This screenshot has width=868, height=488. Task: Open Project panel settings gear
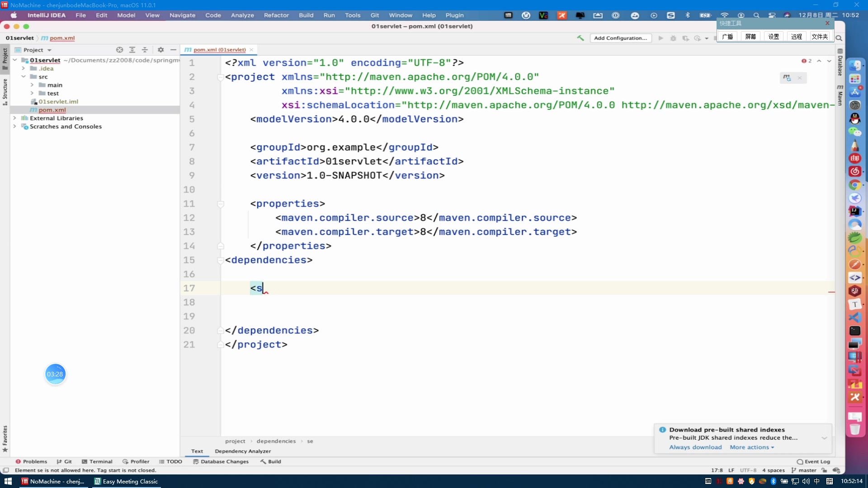[160, 50]
